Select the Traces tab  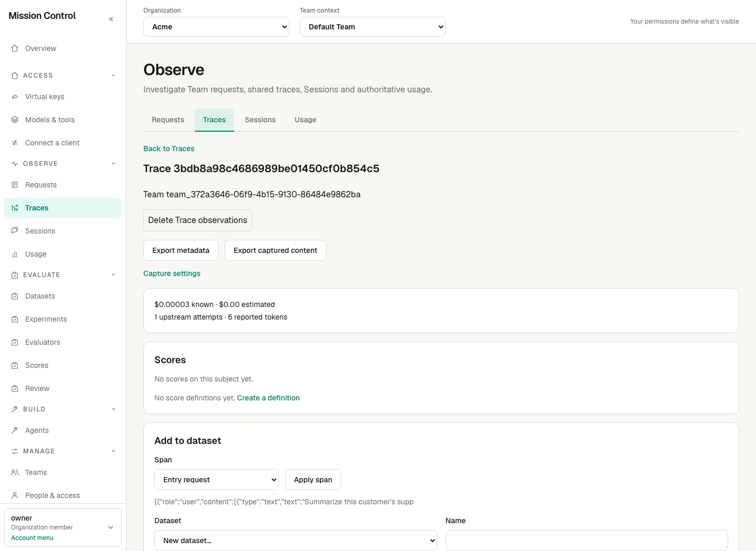click(214, 120)
